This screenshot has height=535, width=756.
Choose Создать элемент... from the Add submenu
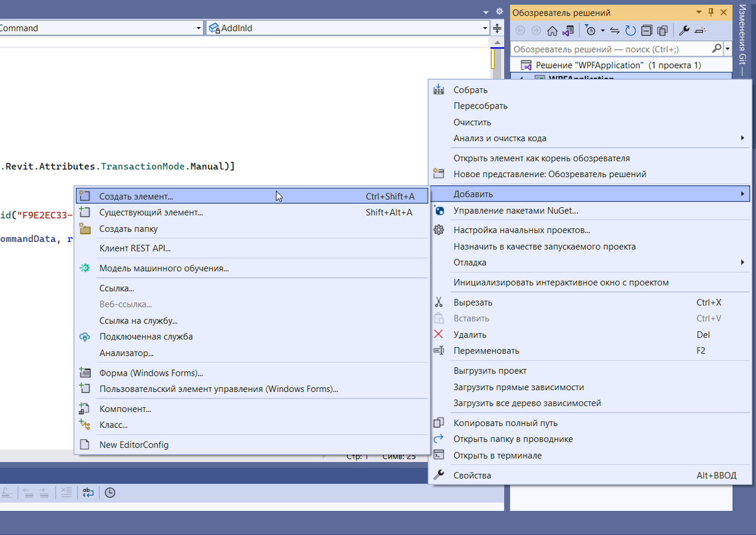pyautogui.click(x=251, y=197)
